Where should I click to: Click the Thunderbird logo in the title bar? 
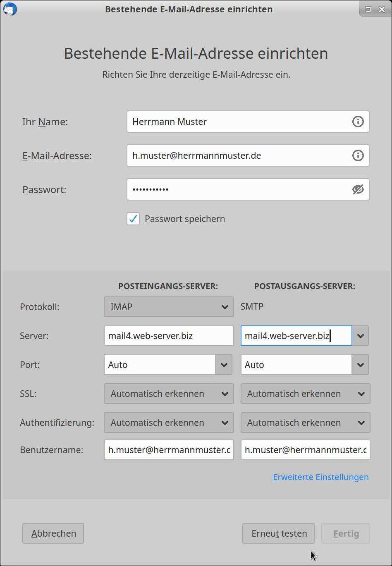(10, 9)
